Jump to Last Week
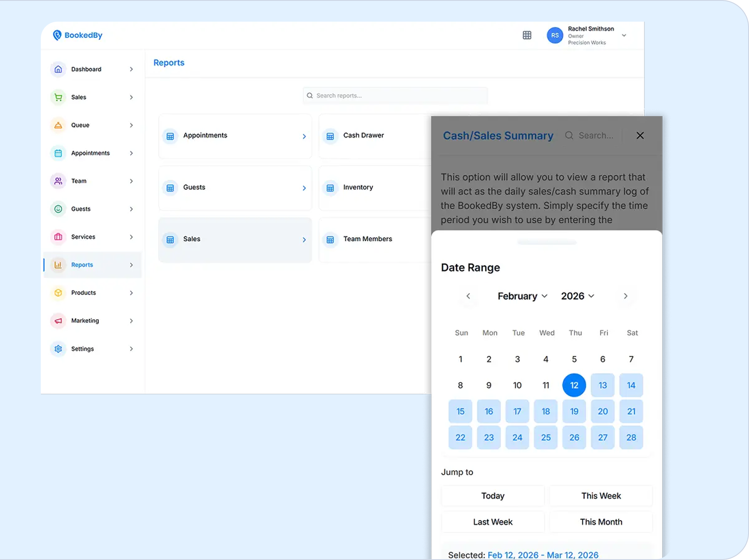The image size is (749, 560). tap(493, 522)
